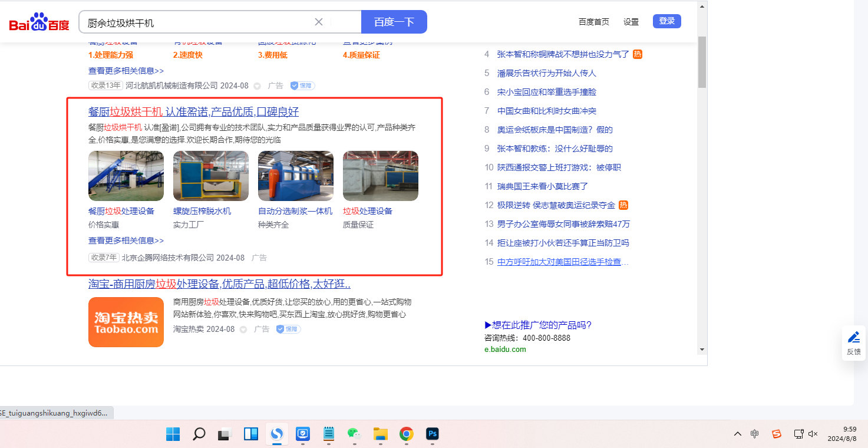Open hot search 潘展乐告状行为开始人传人
Viewport: 868px width, 448px height.
tap(547, 73)
